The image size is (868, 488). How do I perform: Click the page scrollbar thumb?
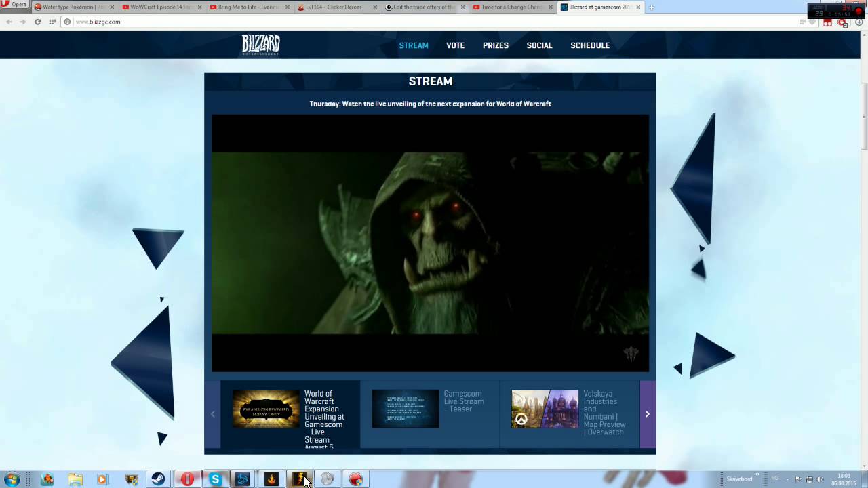coord(865,115)
